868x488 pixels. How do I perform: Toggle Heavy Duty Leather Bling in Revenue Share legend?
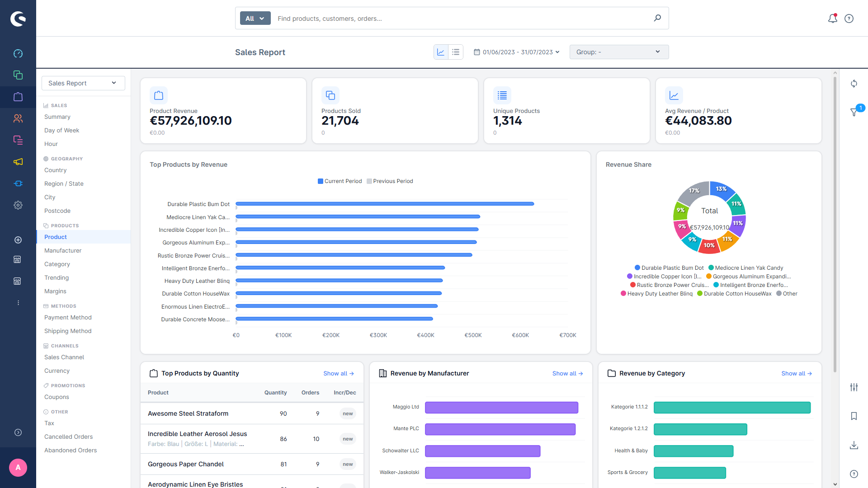click(656, 294)
